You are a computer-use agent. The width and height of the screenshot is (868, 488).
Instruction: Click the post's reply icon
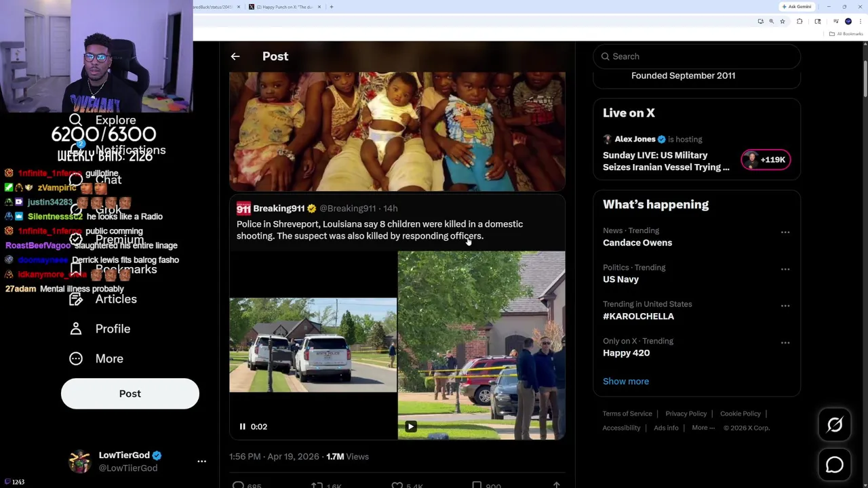[238, 485]
